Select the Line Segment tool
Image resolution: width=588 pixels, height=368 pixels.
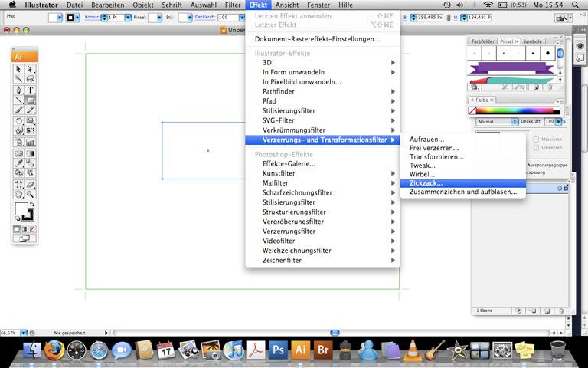tap(18, 100)
